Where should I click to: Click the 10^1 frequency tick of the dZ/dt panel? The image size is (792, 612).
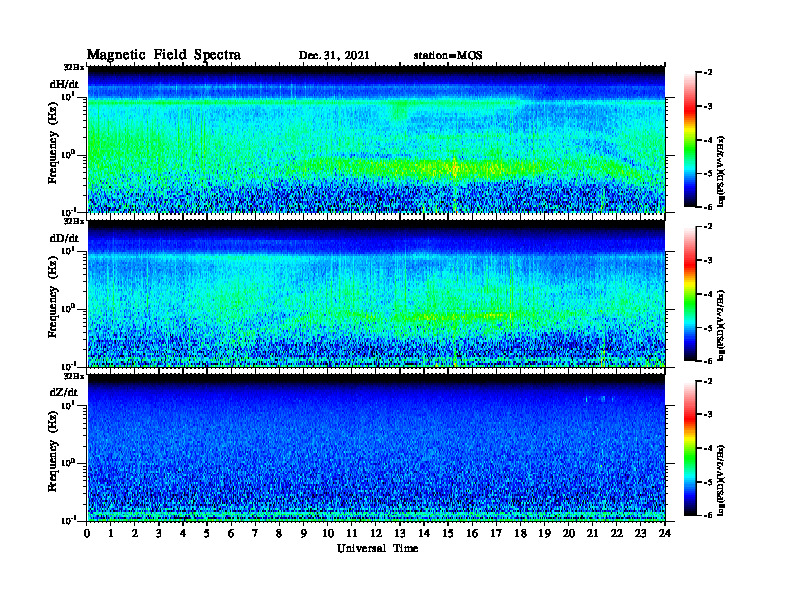(x=67, y=405)
